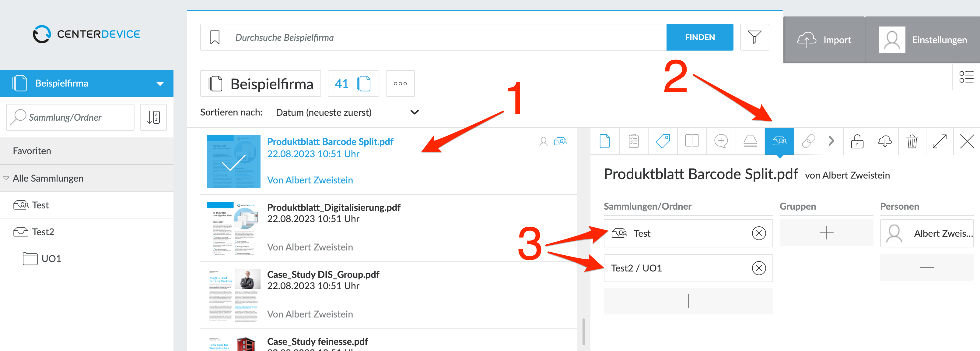This screenshot has height=351, width=980.
Task: Open the search filter funnel
Action: [x=754, y=37]
